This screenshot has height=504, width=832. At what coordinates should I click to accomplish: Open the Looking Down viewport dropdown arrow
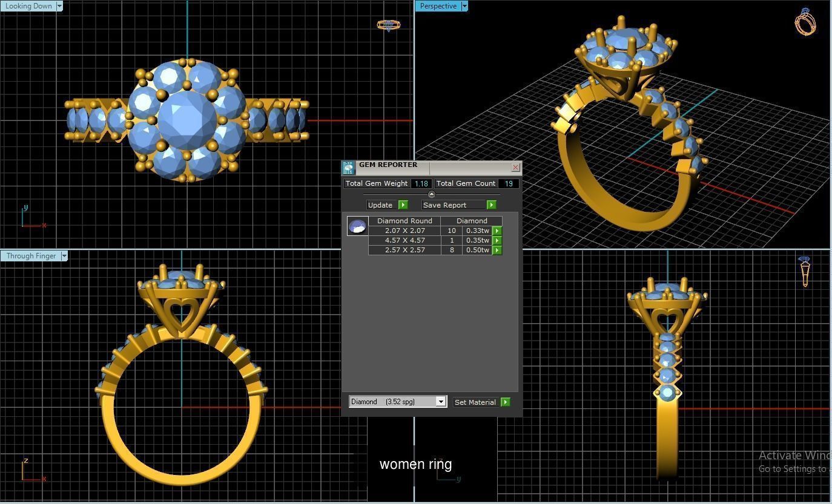[59, 6]
